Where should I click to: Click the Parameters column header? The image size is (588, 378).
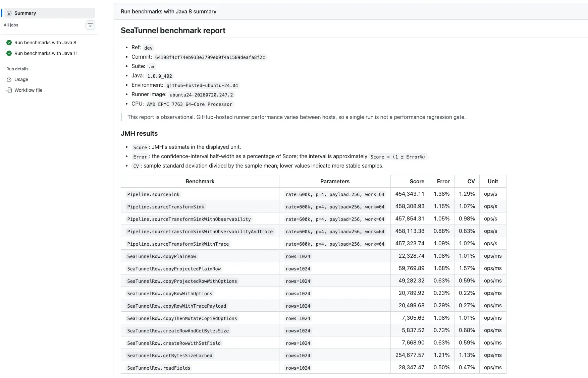335,181
